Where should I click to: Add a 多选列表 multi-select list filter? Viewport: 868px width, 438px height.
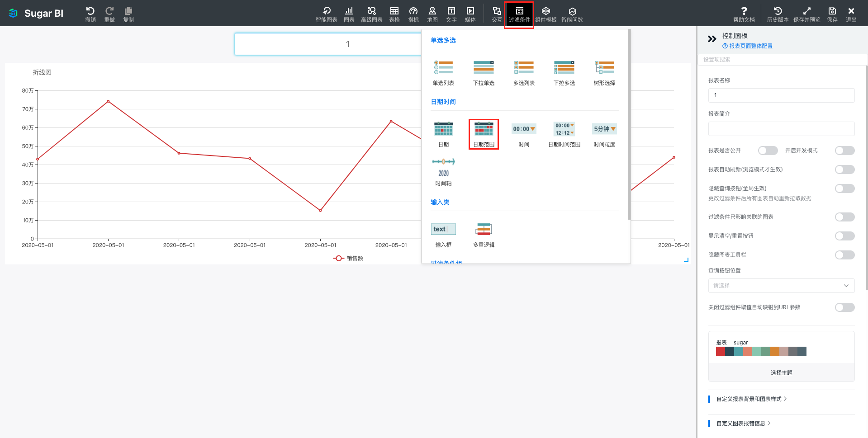pos(524,72)
